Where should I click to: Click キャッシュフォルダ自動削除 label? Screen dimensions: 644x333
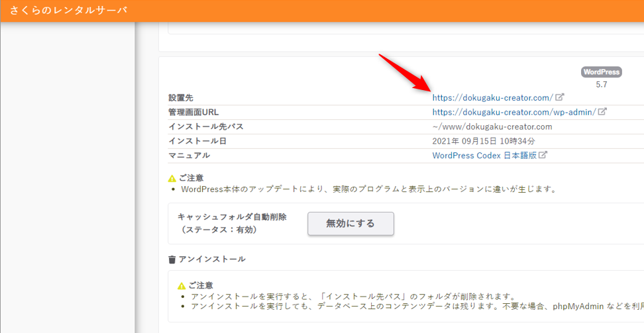pyautogui.click(x=232, y=217)
